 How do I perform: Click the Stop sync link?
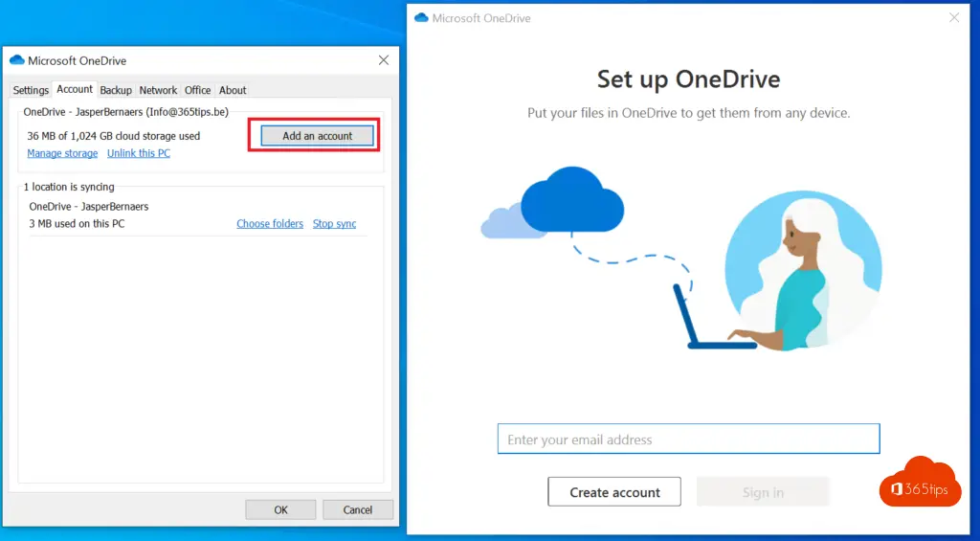click(x=334, y=223)
